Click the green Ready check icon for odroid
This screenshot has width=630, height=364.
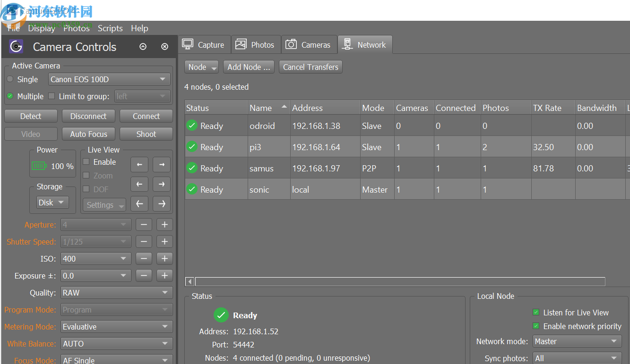[x=192, y=126]
